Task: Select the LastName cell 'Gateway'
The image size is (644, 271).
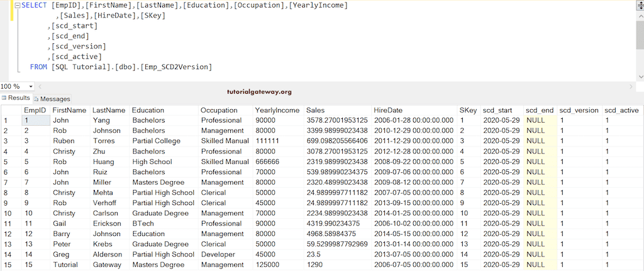Action: point(109,265)
